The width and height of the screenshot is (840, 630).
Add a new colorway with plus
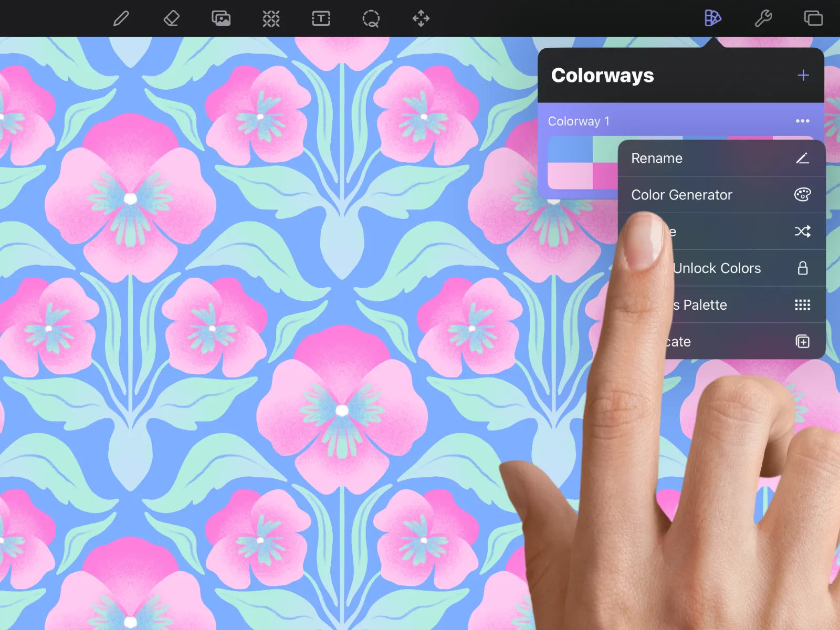coord(803,76)
